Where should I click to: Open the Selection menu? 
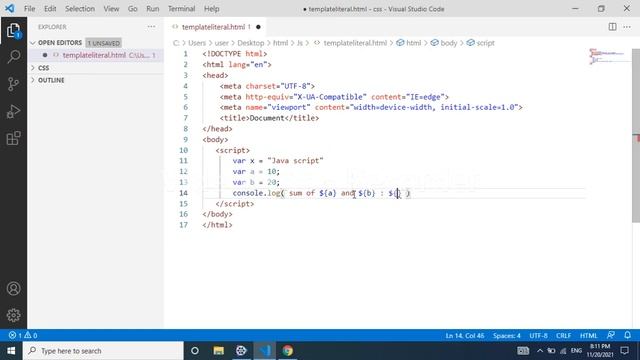(x=80, y=9)
